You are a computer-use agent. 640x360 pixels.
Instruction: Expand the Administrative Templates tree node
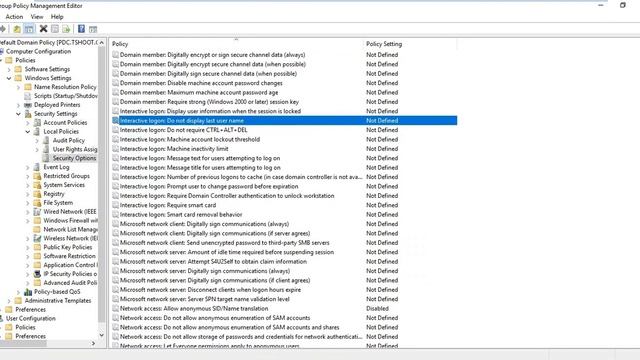pyautogui.click(x=9, y=301)
